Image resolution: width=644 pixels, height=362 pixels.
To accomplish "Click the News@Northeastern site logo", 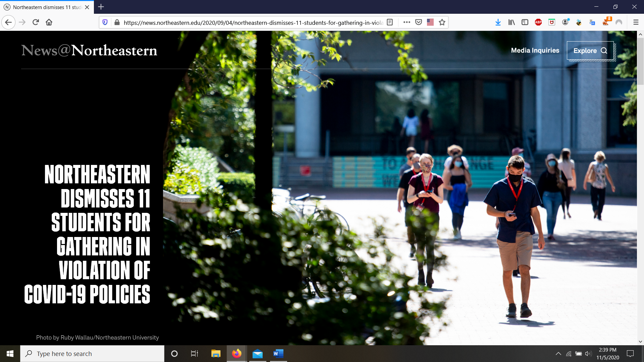I will click(89, 51).
